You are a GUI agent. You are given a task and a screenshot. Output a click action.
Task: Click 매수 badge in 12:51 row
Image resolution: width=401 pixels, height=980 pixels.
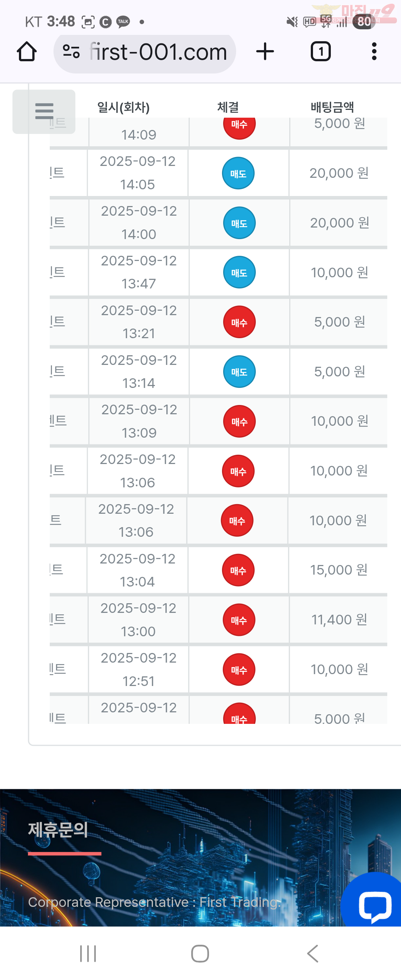239,670
